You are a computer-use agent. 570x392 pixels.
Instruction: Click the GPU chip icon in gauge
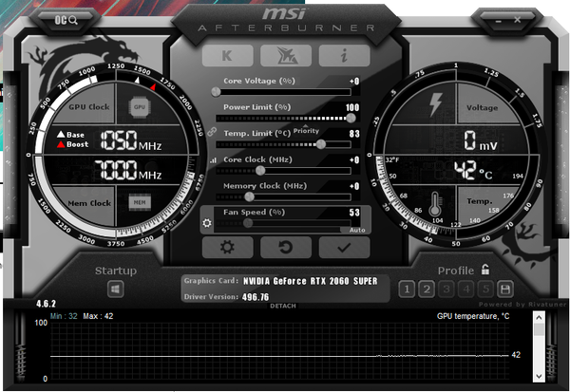pyautogui.click(x=140, y=107)
